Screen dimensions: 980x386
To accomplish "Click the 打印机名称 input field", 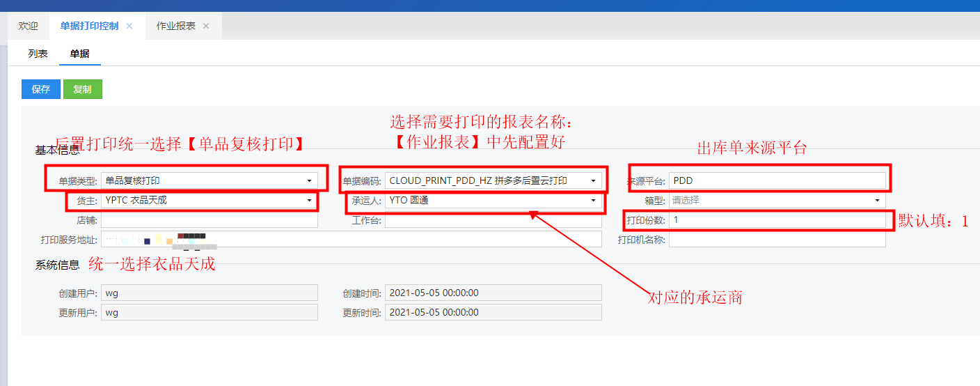I will point(777,240).
